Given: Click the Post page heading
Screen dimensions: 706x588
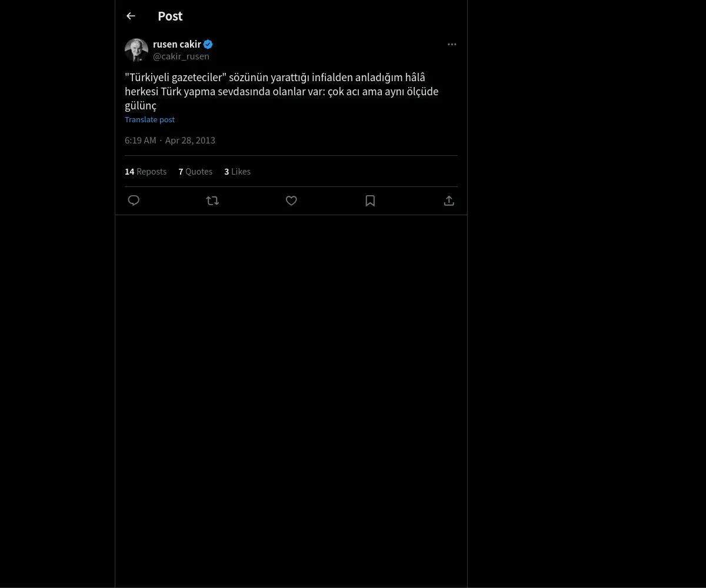Looking at the screenshot, I should pyautogui.click(x=170, y=16).
